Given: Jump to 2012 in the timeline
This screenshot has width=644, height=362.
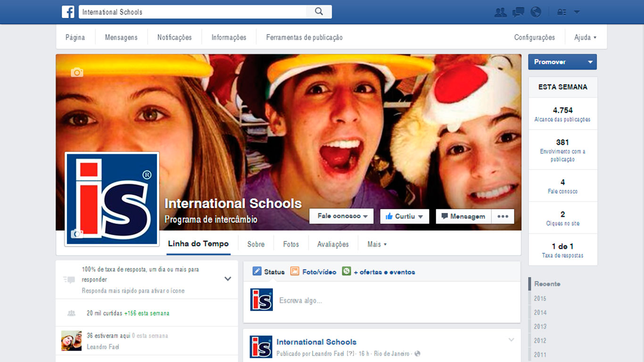Looking at the screenshot, I should (x=540, y=340).
